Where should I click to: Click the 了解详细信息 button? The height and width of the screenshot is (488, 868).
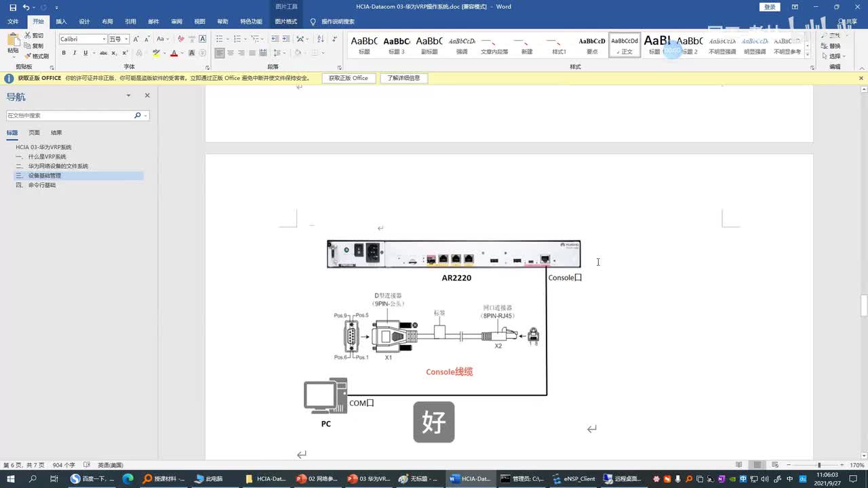coord(403,78)
